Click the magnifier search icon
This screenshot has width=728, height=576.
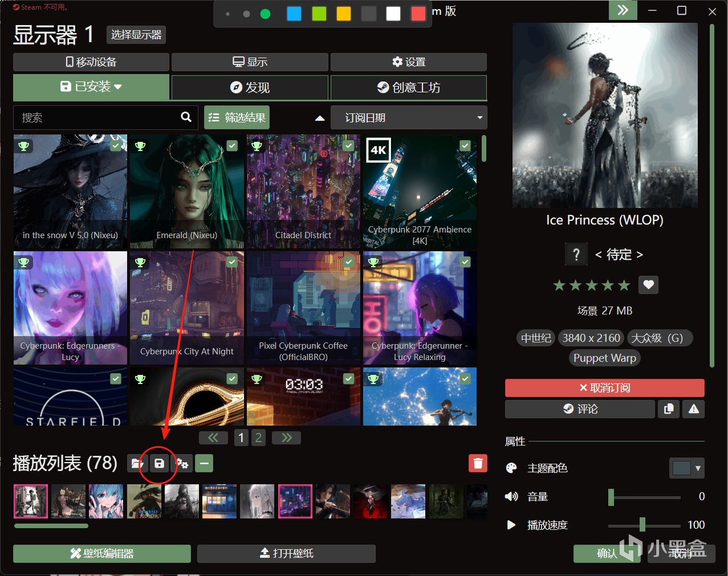click(x=186, y=117)
